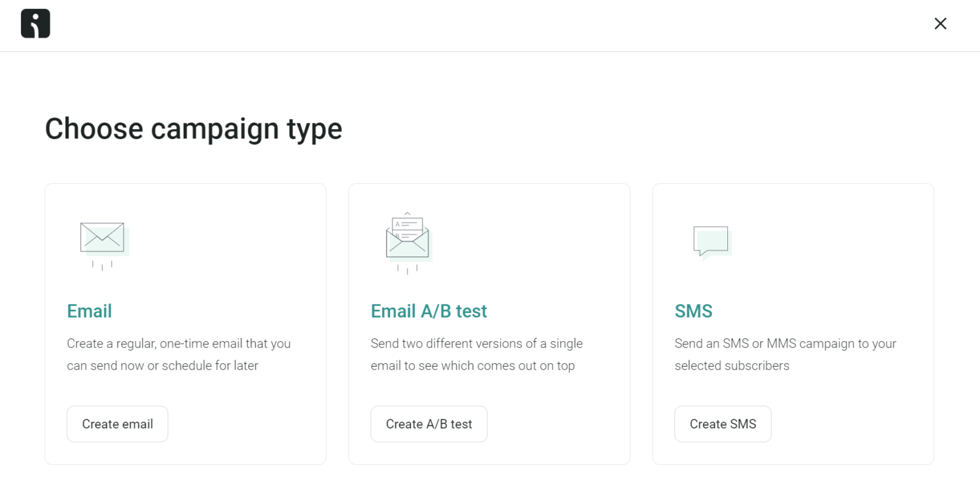Open the Email campaign heading link

pyautogui.click(x=89, y=311)
